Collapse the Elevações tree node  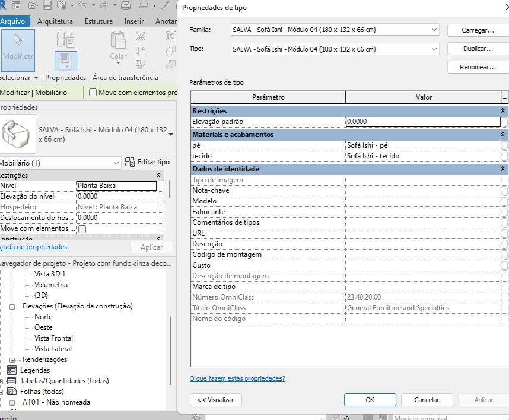tap(12, 307)
